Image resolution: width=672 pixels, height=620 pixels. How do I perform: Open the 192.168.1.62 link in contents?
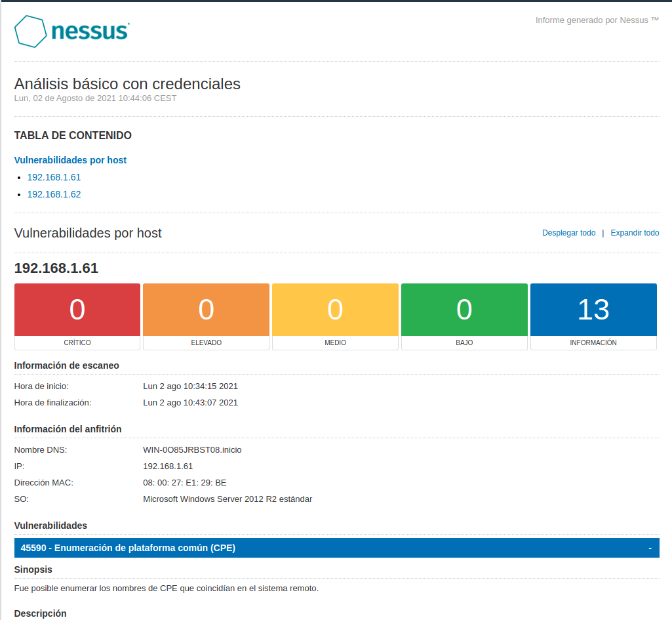(x=54, y=194)
